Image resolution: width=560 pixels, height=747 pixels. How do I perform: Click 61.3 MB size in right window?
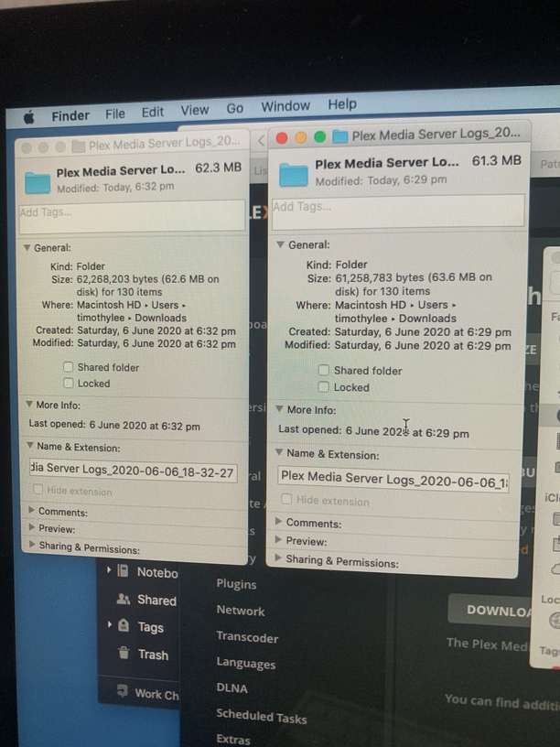[497, 160]
